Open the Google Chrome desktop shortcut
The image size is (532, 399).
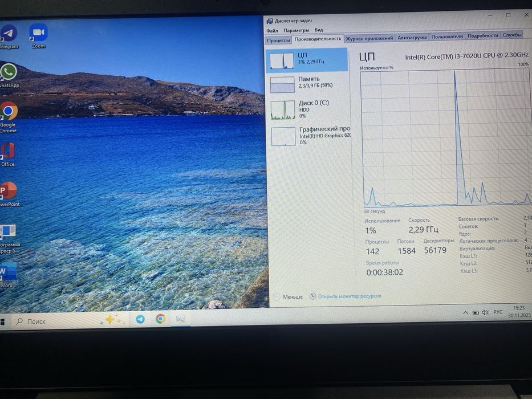9,117
